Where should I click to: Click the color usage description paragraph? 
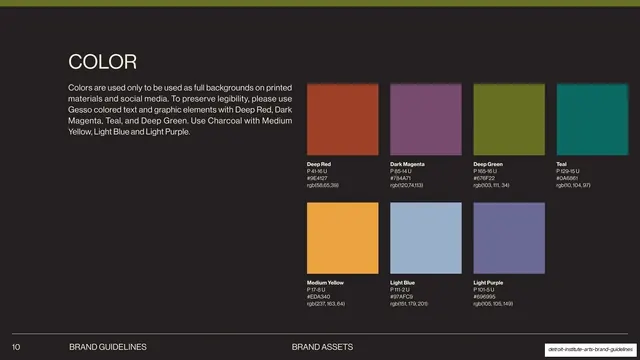[180, 110]
